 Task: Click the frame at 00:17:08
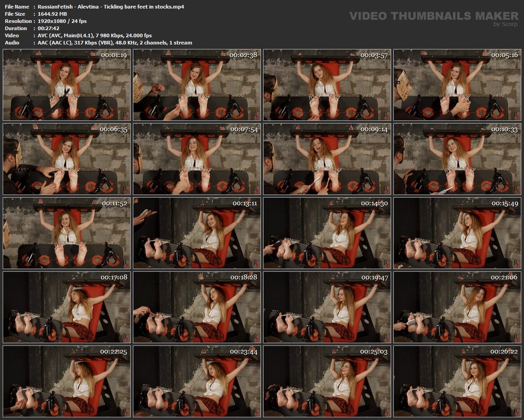pos(66,307)
